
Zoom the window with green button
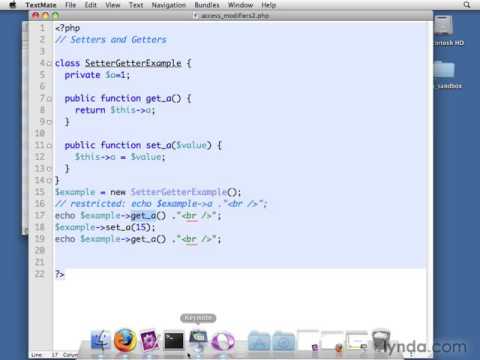pos(56,16)
